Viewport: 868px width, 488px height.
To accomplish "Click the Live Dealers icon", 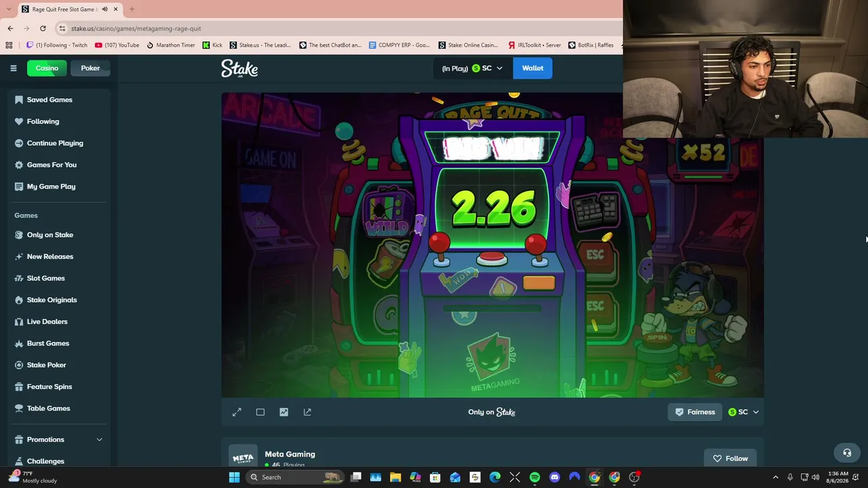I will 19,321.
